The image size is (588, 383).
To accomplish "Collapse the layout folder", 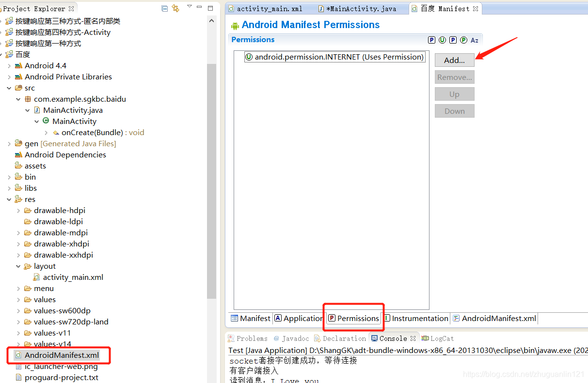I will pyautogui.click(x=18, y=266).
